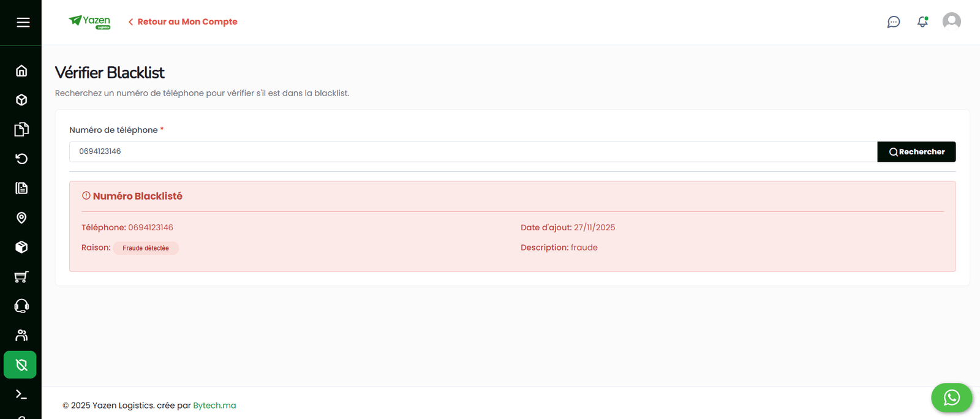980x419 pixels.
Task: Open the WhatsApp floating chat button
Action: click(x=951, y=398)
